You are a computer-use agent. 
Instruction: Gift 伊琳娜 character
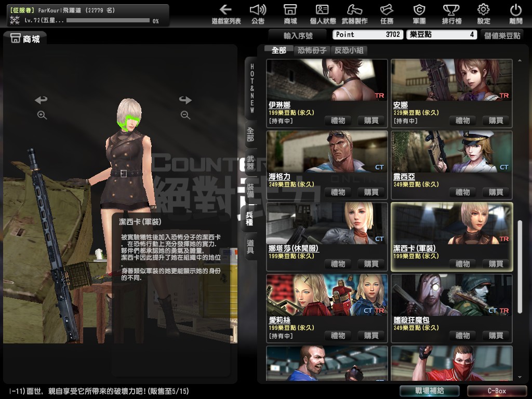click(x=338, y=121)
